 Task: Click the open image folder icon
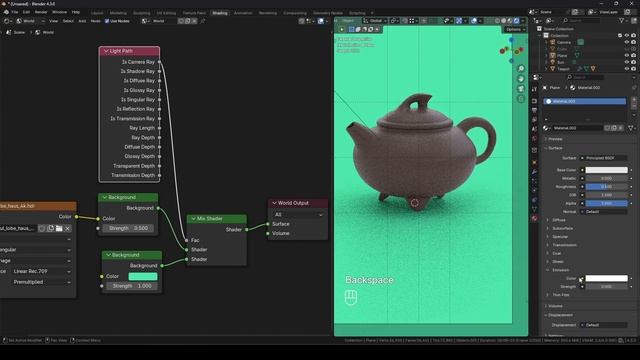point(59,228)
